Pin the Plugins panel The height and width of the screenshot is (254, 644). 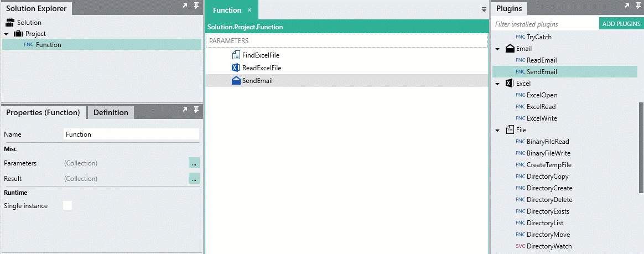coord(638,6)
